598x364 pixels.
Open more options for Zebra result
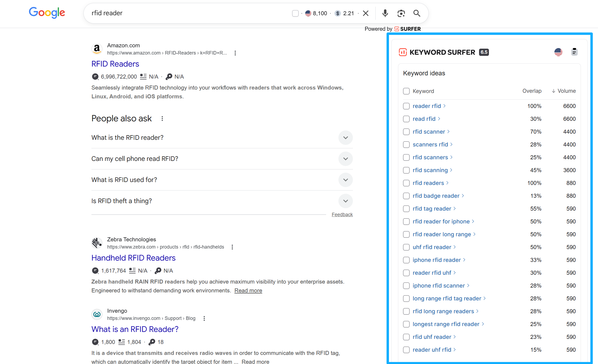point(232,247)
